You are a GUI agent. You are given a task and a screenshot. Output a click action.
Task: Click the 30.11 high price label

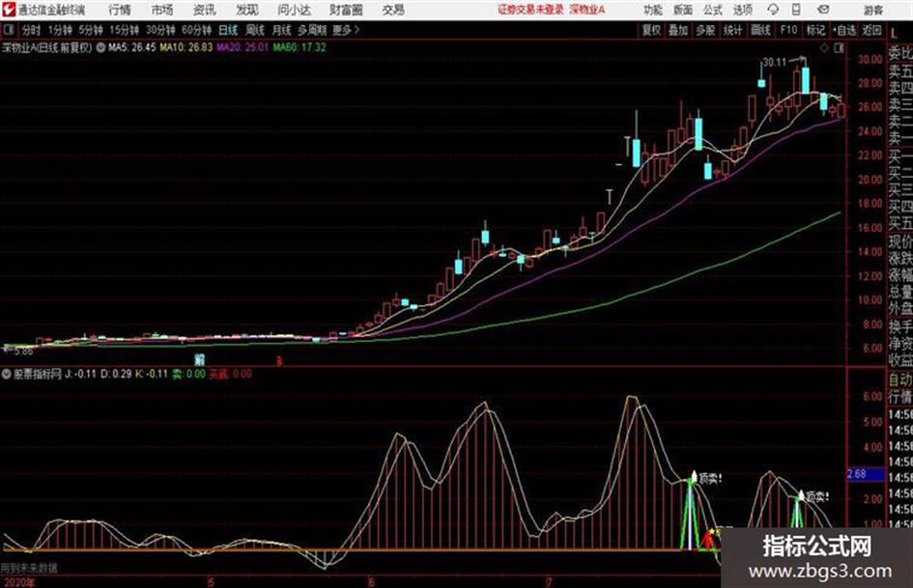point(775,63)
